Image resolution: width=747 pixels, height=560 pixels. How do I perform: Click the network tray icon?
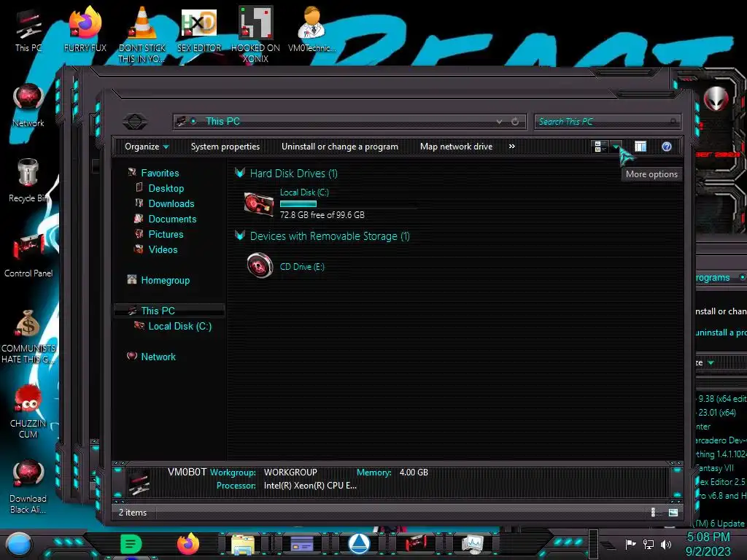648,544
